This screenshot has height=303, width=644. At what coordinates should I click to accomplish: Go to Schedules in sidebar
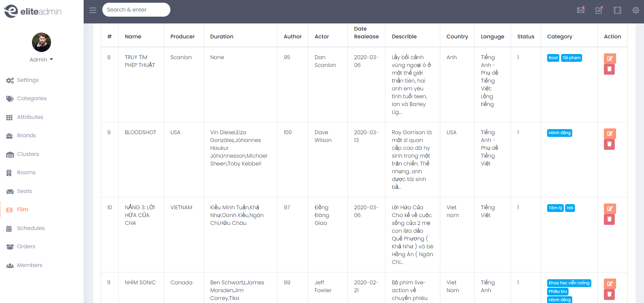tap(31, 228)
